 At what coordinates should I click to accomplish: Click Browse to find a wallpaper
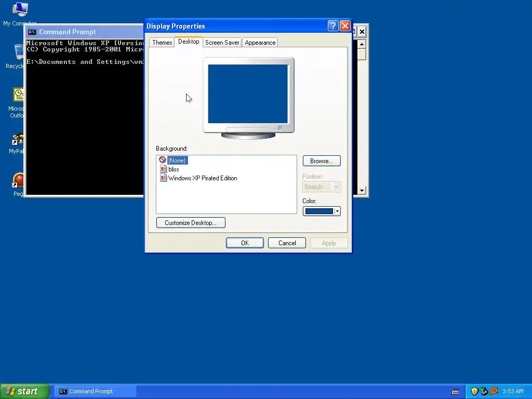pos(321,161)
